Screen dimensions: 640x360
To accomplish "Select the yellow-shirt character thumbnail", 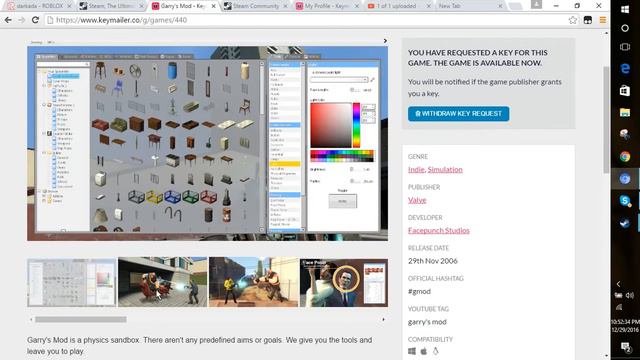I will click(x=253, y=282).
